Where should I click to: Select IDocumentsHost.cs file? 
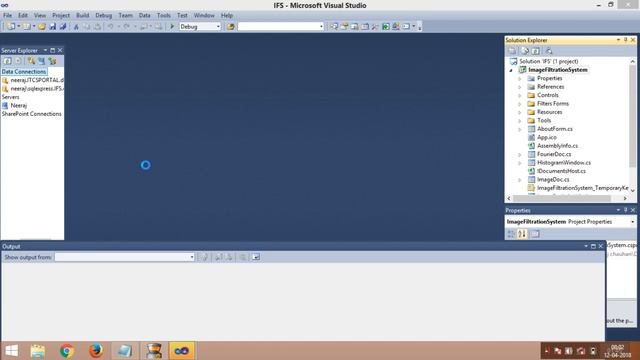click(x=561, y=171)
